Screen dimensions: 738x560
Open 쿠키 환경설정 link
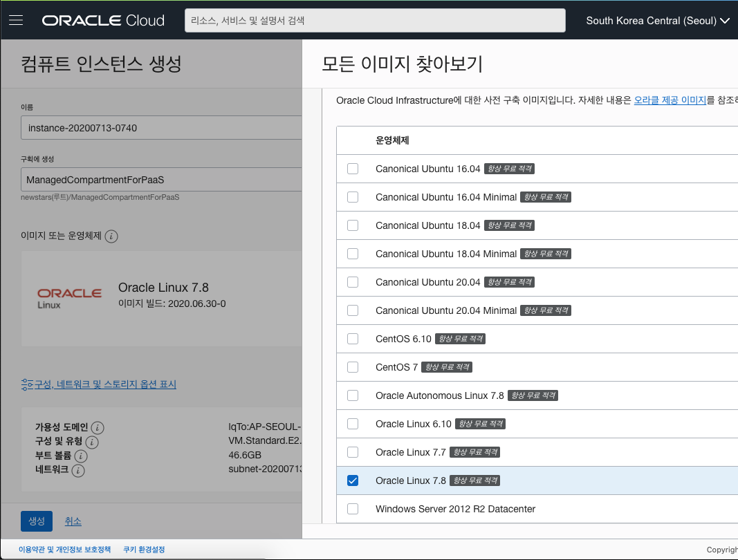144,549
